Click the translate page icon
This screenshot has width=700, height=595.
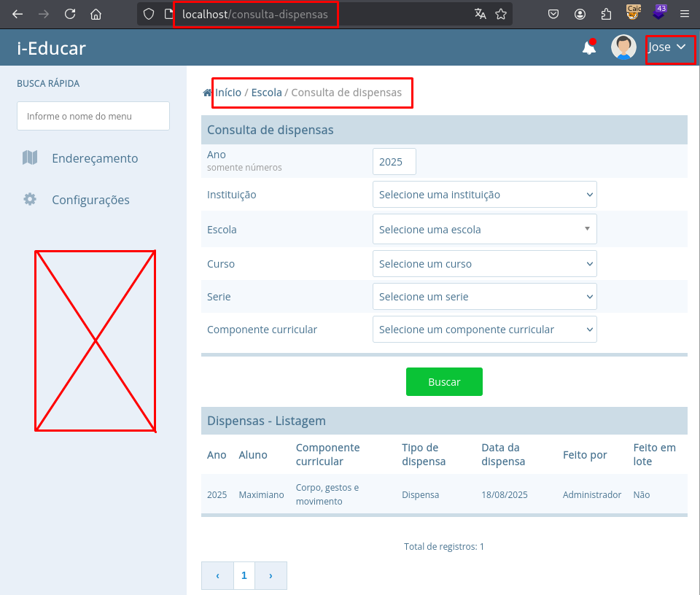tap(480, 14)
